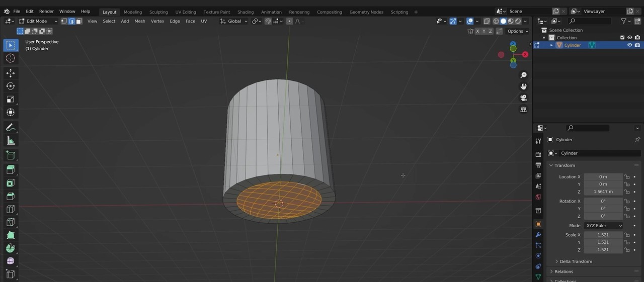This screenshot has height=282, width=644.
Task: Click the Options button in viewport
Action: 517,31
